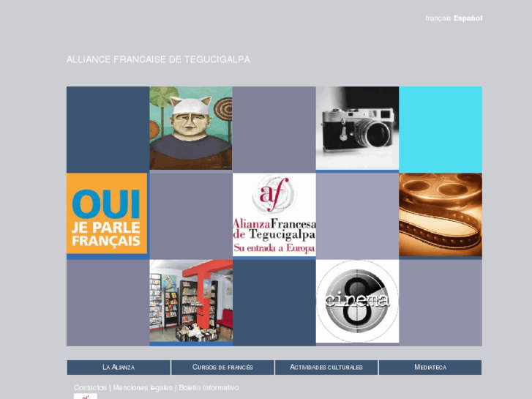Open the library bookshelves photo tile
532x399 pixels.
[x=191, y=301]
